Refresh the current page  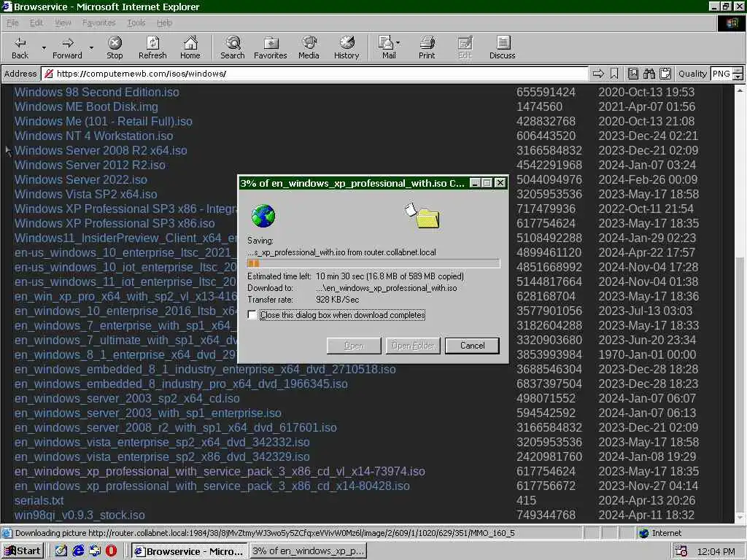pos(152,47)
